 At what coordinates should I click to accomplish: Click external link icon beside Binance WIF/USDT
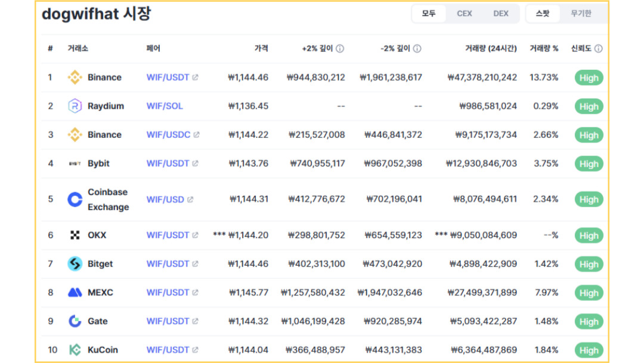[x=196, y=77]
